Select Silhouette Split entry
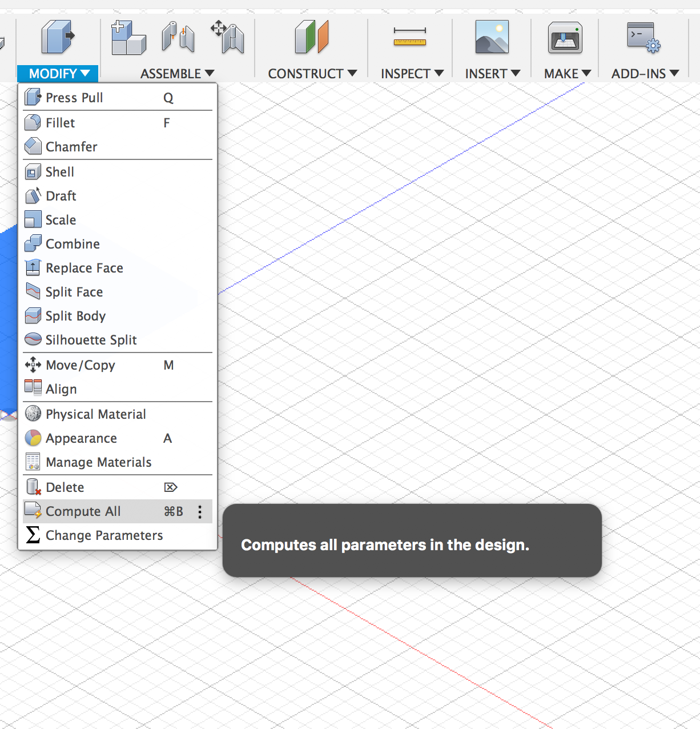Screen dimensions: 700x729 click(118, 340)
